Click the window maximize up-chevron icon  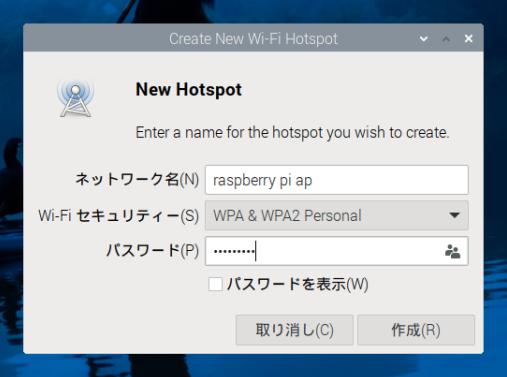[x=446, y=39]
